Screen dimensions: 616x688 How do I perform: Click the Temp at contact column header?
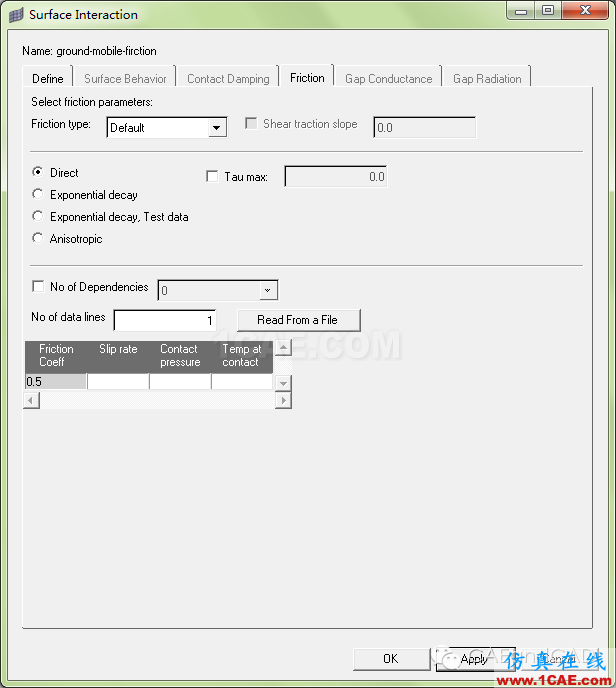(242, 357)
